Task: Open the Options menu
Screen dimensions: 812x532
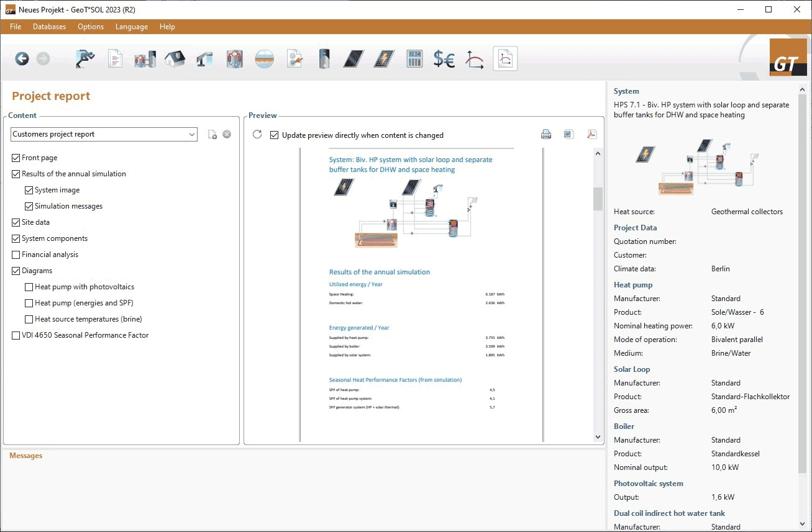Action: (x=91, y=27)
